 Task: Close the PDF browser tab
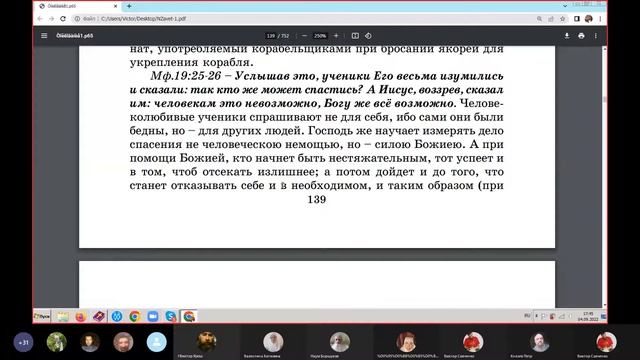point(115,6)
